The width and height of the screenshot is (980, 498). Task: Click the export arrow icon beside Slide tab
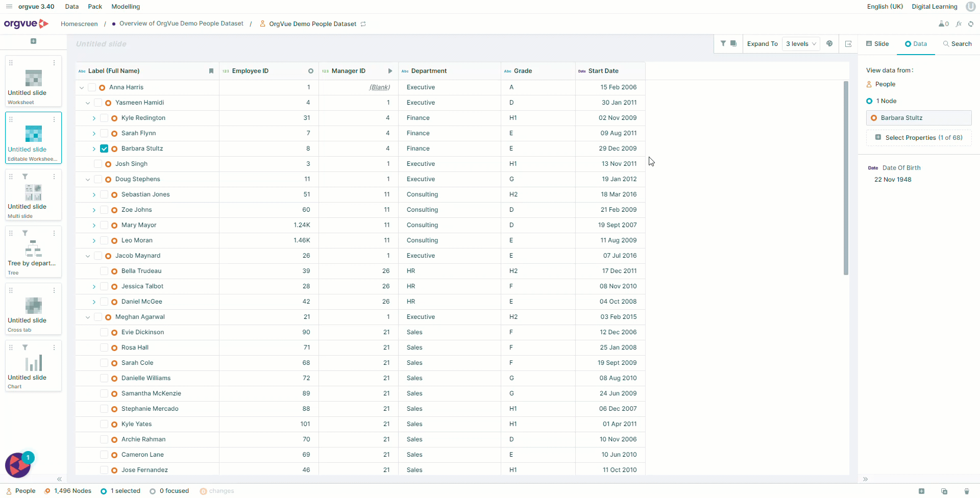(848, 44)
